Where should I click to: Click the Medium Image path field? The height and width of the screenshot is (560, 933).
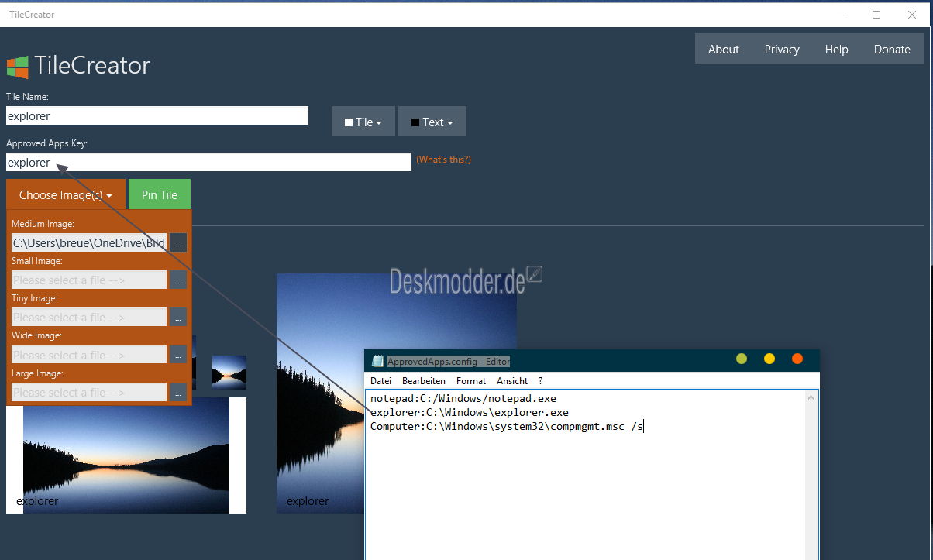(89, 242)
